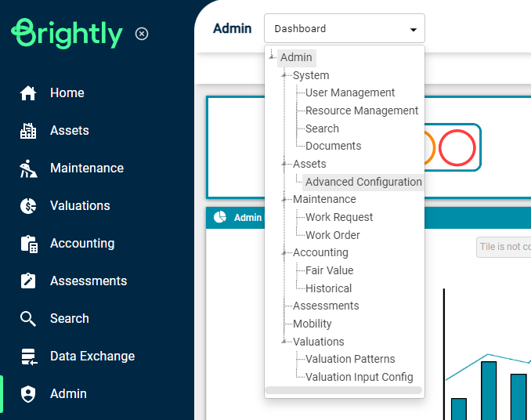Open the Dashboard dropdown arrow
This screenshot has height=420, width=531.
click(414, 30)
